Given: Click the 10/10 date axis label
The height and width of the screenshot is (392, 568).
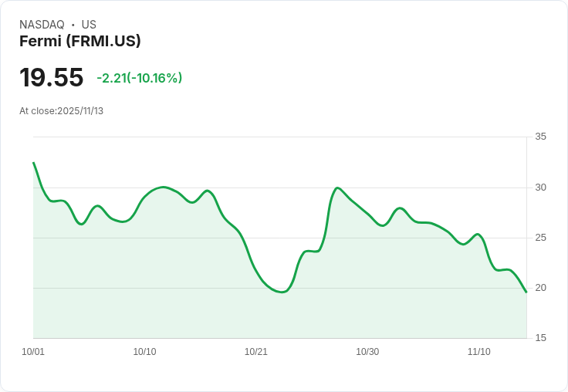Looking at the screenshot, I should coord(144,352).
